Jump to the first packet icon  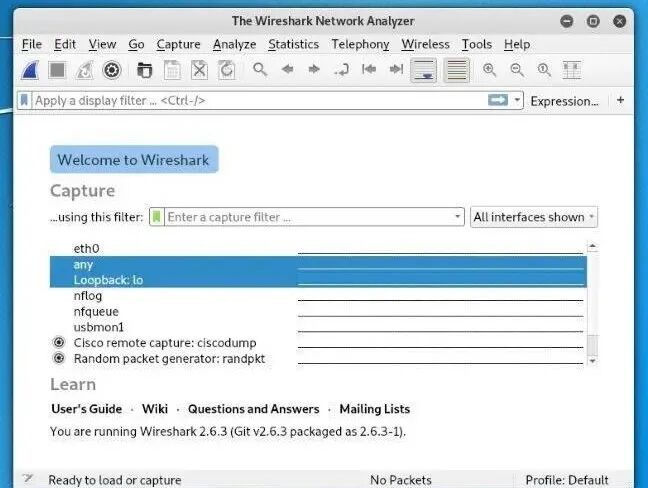[x=369, y=69]
